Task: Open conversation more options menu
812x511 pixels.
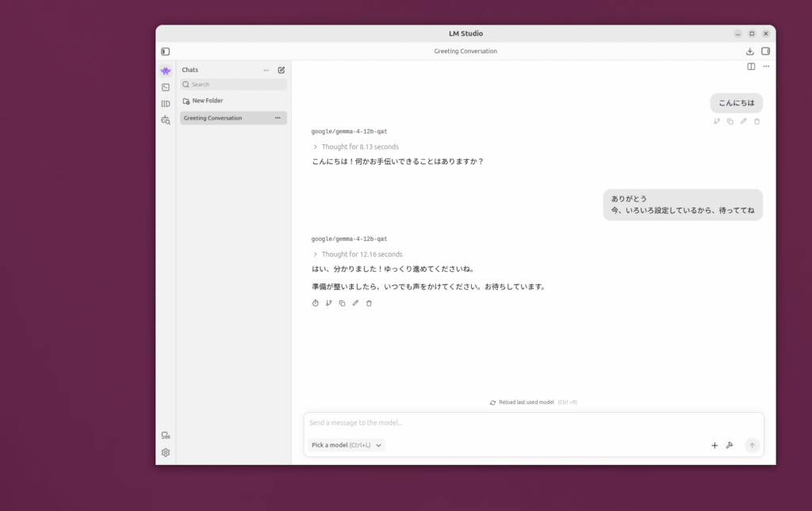Action: [x=766, y=67]
